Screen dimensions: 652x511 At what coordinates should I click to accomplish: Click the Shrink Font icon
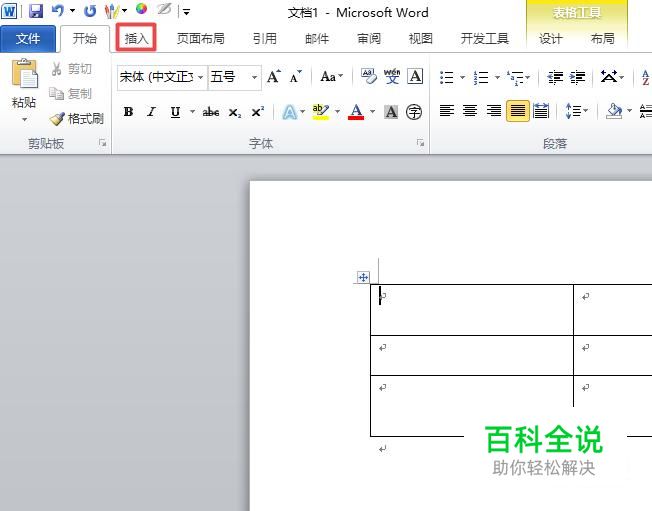click(296, 77)
